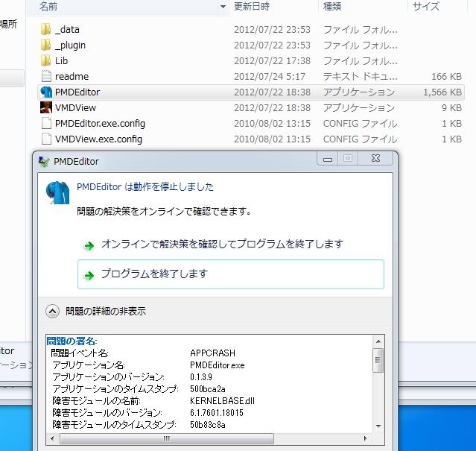Click the 1,566 KB size cell
The image size is (476, 451).
click(442, 92)
